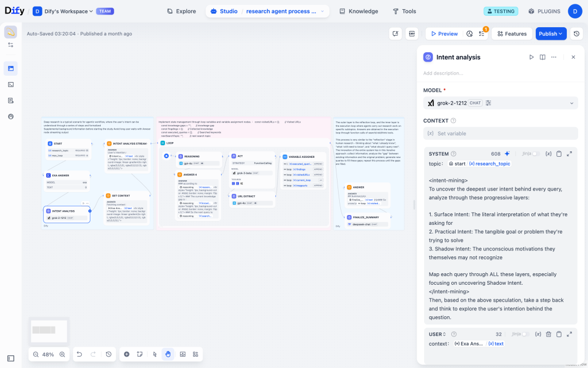
Task: Go to the Explore tab
Action: pyautogui.click(x=181, y=11)
